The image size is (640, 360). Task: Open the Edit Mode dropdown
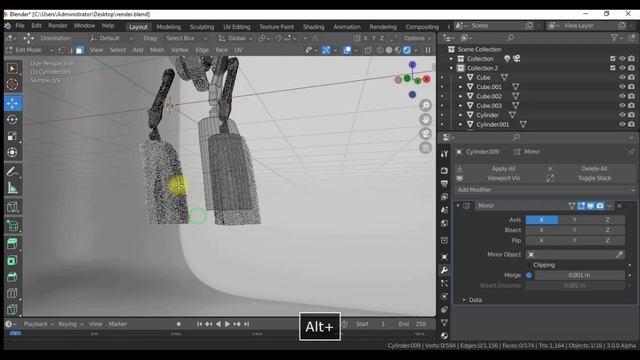29,50
